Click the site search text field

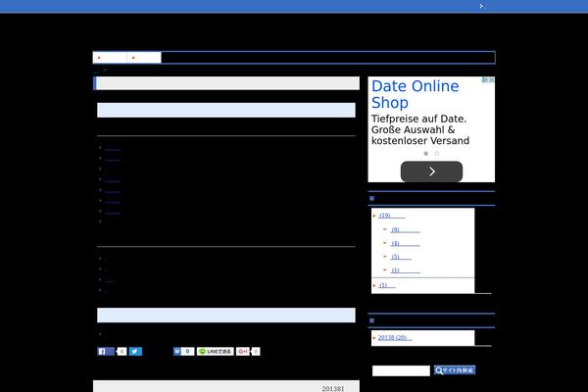[x=401, y=370]
